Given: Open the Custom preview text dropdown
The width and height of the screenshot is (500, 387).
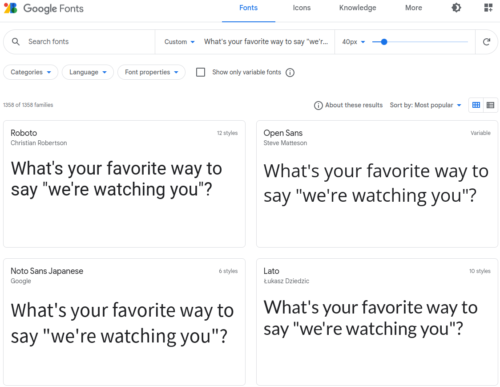Looking at the screenshot, I should pyautogui.click(x=179, y=42).
